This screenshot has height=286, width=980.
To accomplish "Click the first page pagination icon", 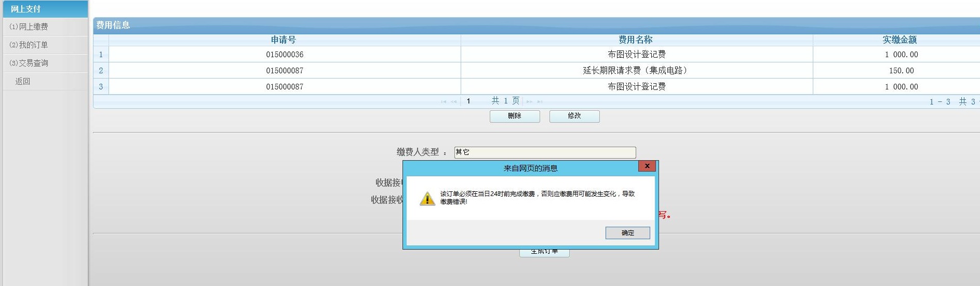I will pos(444,102).
